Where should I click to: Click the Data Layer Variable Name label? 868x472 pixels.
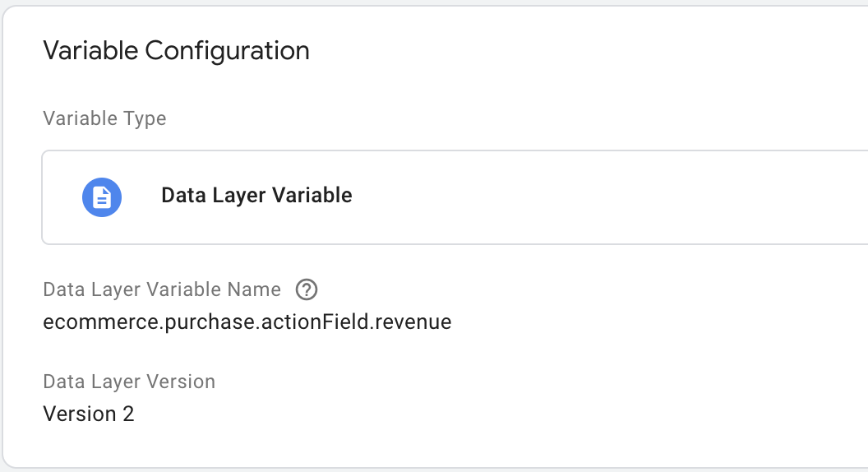[x=162, y=289]
